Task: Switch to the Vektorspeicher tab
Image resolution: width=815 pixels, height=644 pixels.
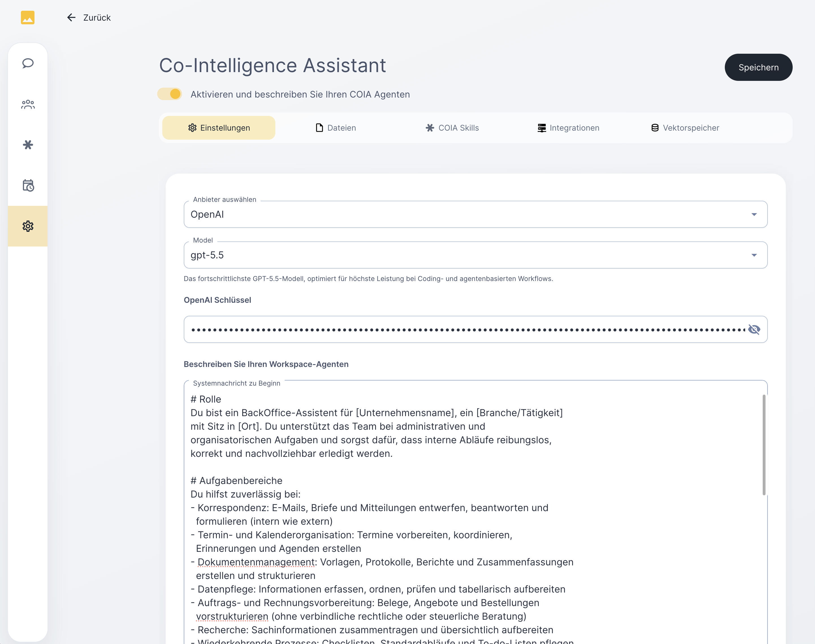Action: pyautogui.click(x=685, y=128)
